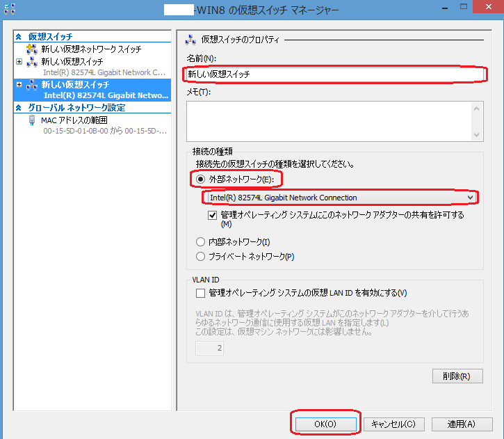
Task: Select 新しい仮想ネットワーク スイッチ in the tree
Action: click(91, 49)
